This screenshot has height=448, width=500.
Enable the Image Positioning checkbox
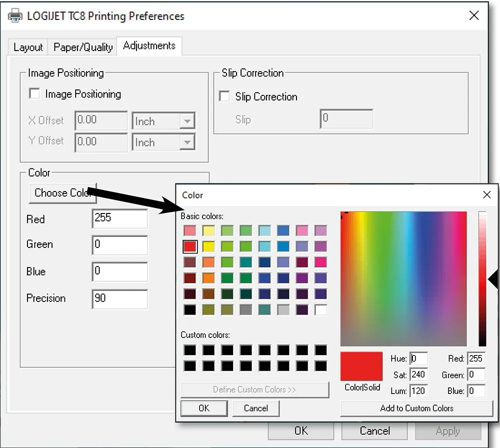pyautogui.click(x=34, y=93)
